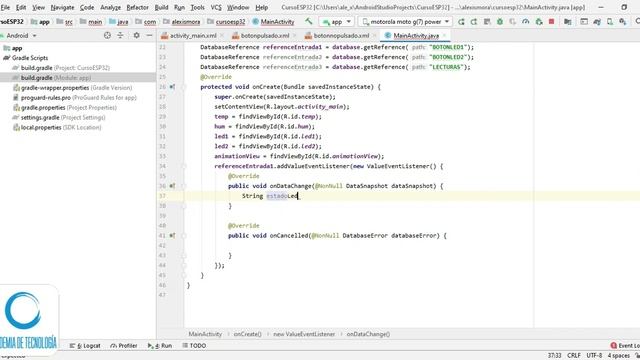The width and height of the screenshot is (640, 360).
Task: Click override gutter icon beside onCancelled
Action: [x=172, y=236]
